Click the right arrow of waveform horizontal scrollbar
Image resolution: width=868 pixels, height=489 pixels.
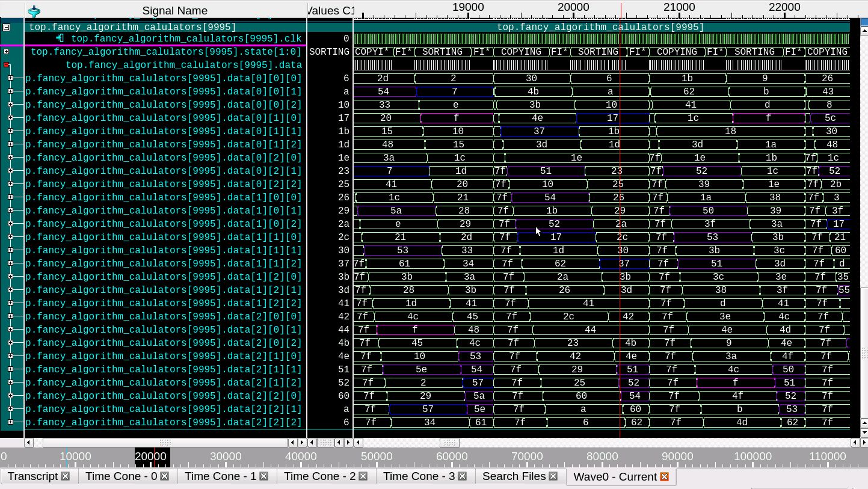coord(855,443)
